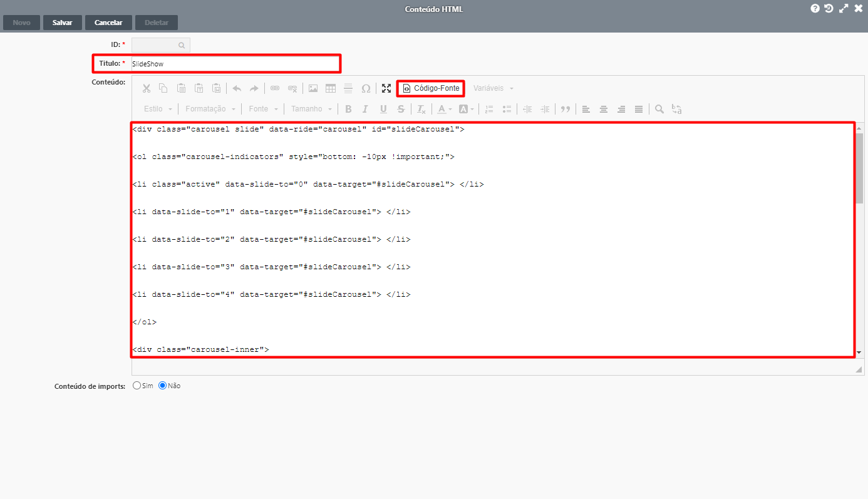Expand the window with diagonal arrows icon

(844, 9)
